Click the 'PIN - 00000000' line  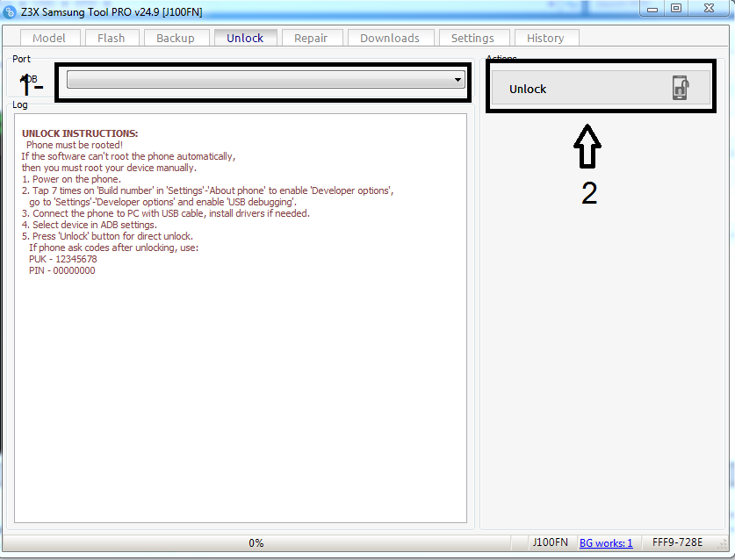(x=61, y=270)
